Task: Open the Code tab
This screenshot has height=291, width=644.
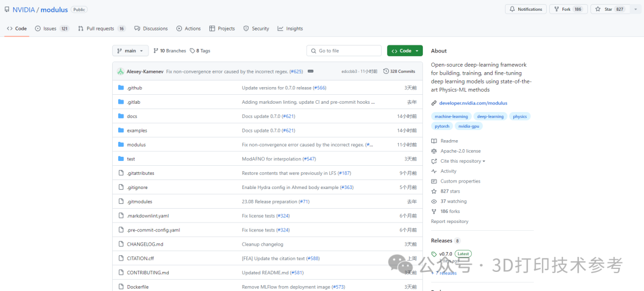Action: pos(17,29)
